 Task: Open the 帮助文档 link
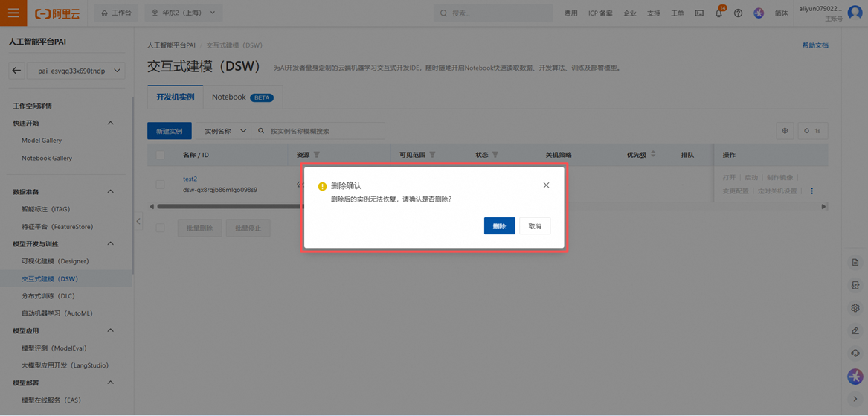tap(815, 45)
